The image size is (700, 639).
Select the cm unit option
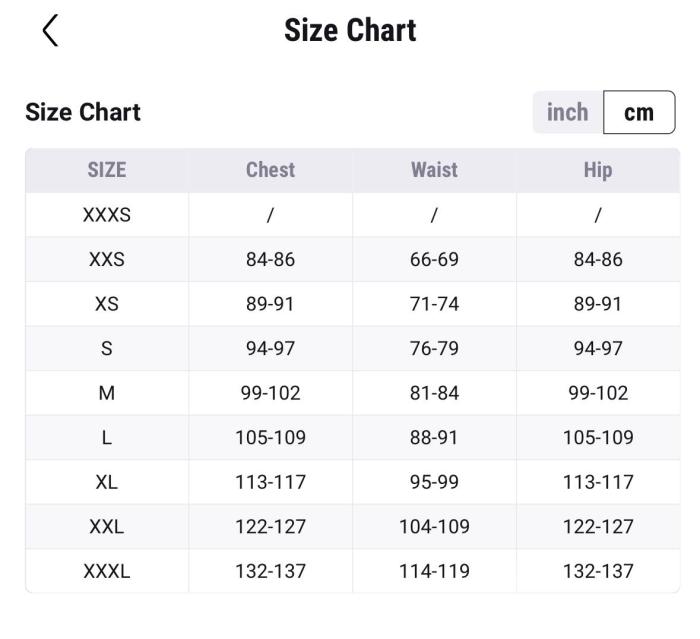point(639,112)
